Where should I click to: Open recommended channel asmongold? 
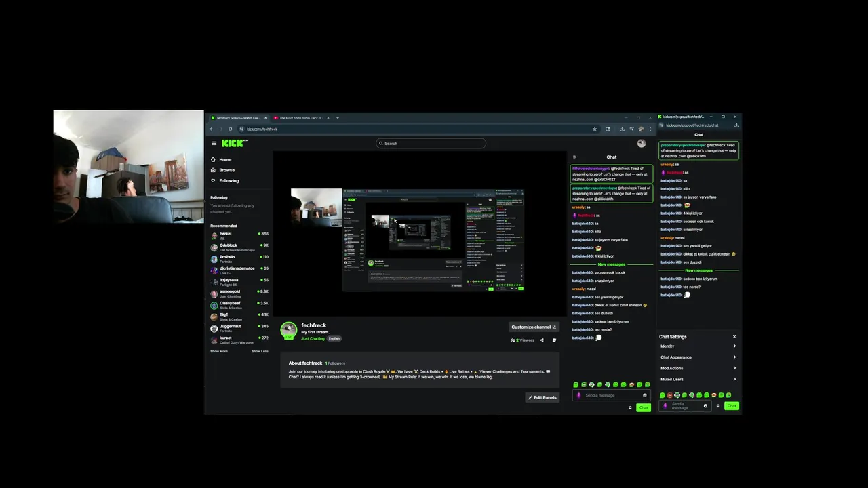click(x=239, y=293)
